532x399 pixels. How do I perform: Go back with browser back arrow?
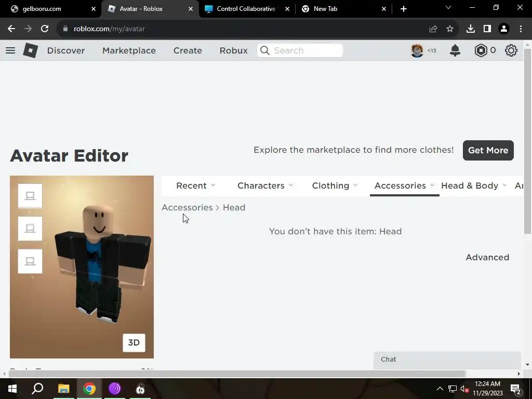click(x=11, y=29)
